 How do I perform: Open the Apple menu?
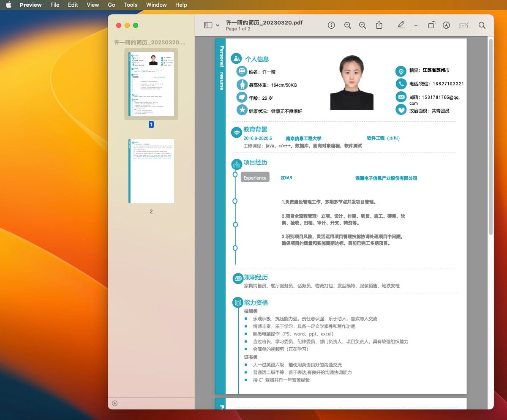click(x=8, y=5)
